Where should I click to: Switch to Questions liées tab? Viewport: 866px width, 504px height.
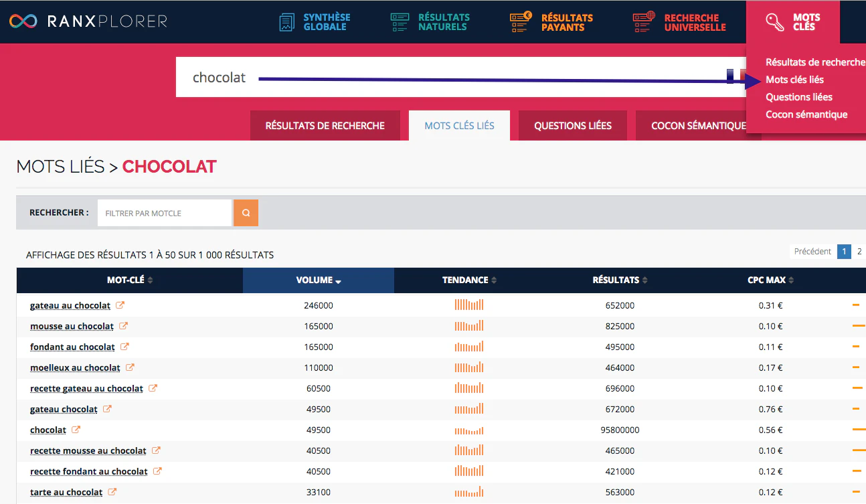[573, 126]
